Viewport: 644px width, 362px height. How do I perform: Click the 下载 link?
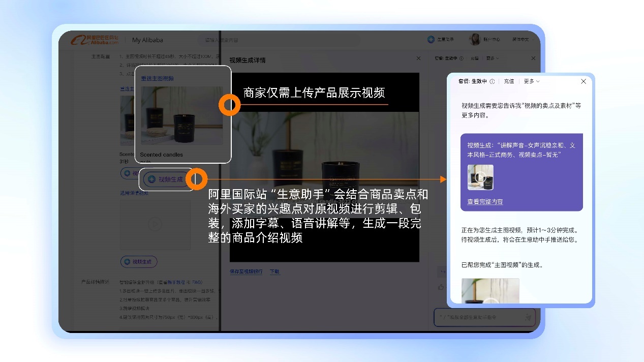274,271
